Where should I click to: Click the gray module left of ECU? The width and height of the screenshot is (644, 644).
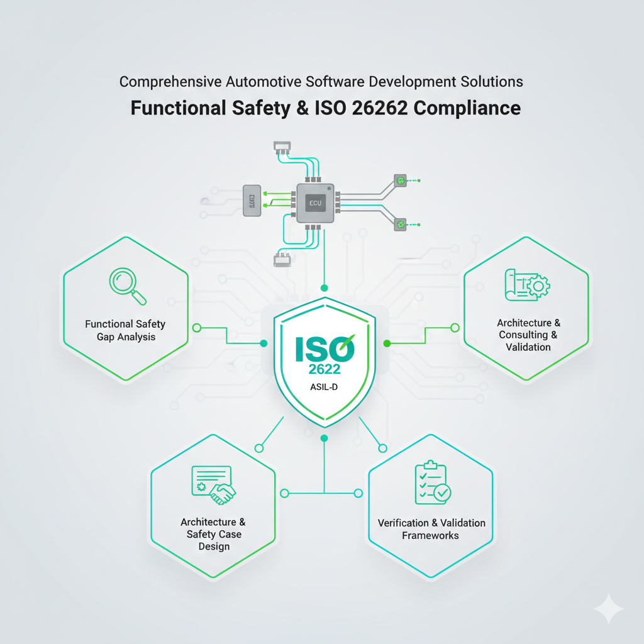(252, 201)
